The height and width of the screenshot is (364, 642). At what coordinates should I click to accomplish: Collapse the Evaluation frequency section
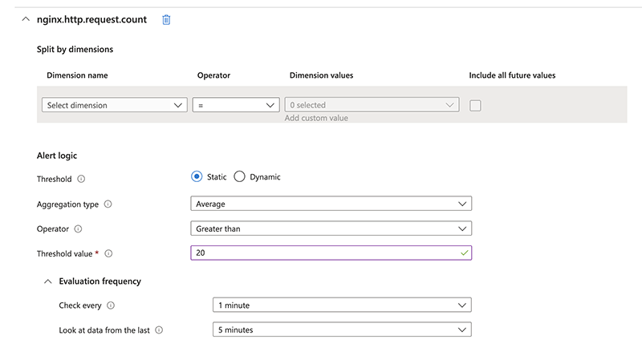[48, 281]
